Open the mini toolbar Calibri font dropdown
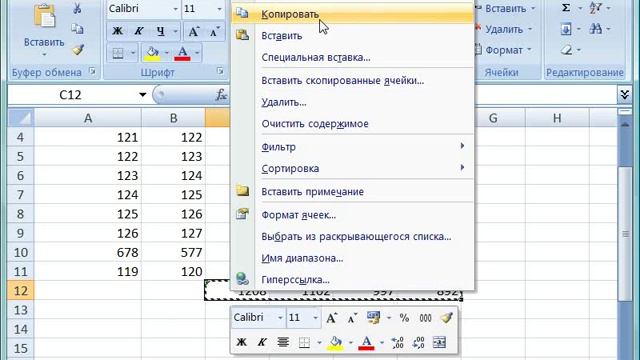This screenshot has height=360, width=640. coord(280,318)
